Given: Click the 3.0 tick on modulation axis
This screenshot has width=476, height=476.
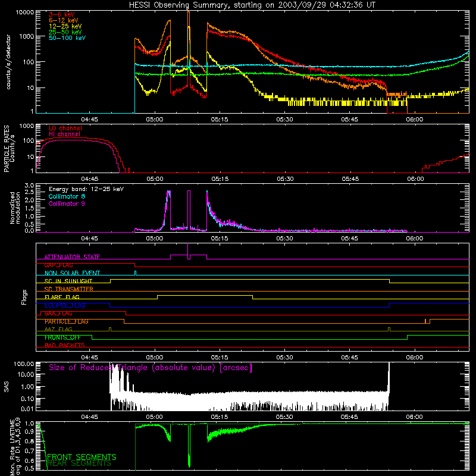Looking at the screenshot, I should [x=29, y=185].
